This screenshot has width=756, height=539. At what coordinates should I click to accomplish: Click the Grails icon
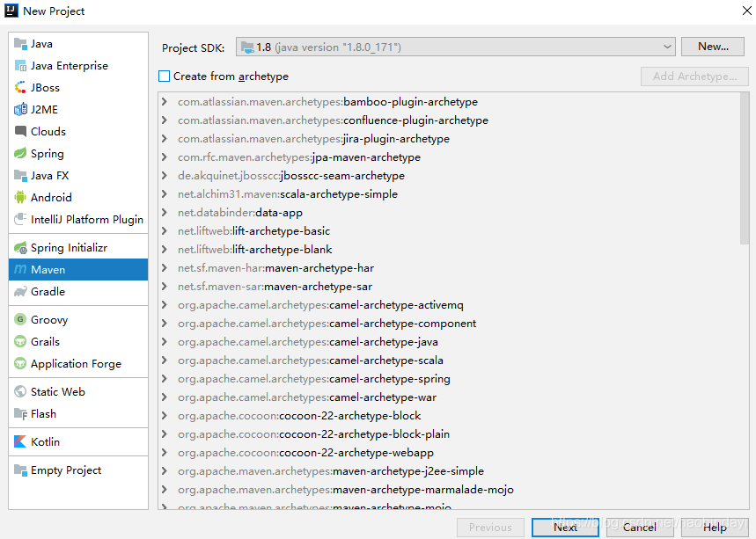[x=20, y=341]
